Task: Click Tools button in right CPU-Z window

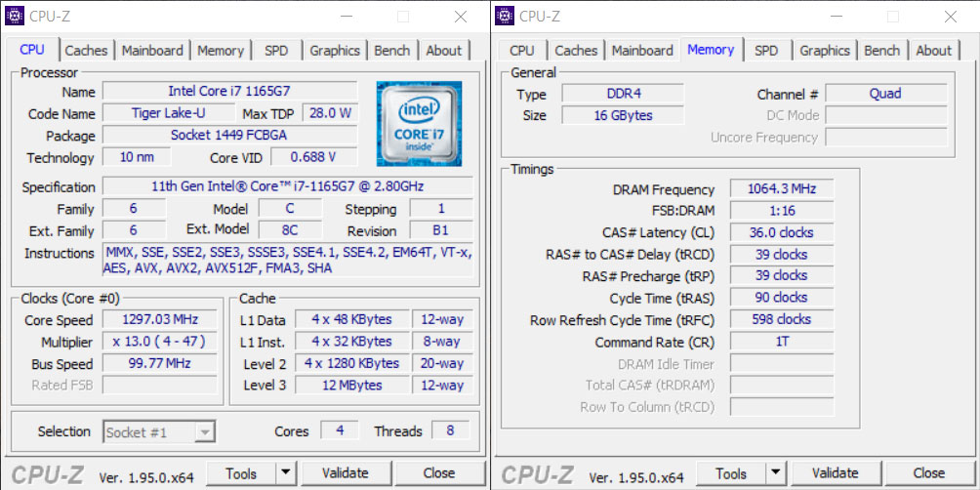Action: (731, 473)
